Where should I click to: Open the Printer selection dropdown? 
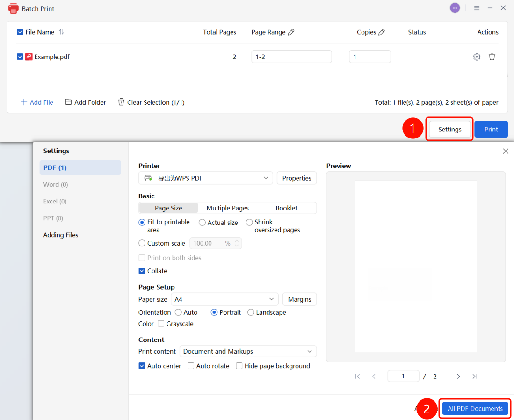click(205, 178)
